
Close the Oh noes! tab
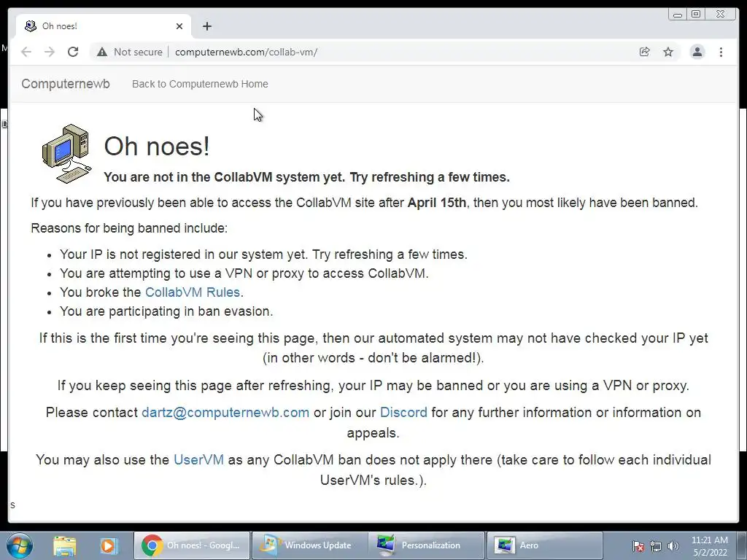pos(179,26)
